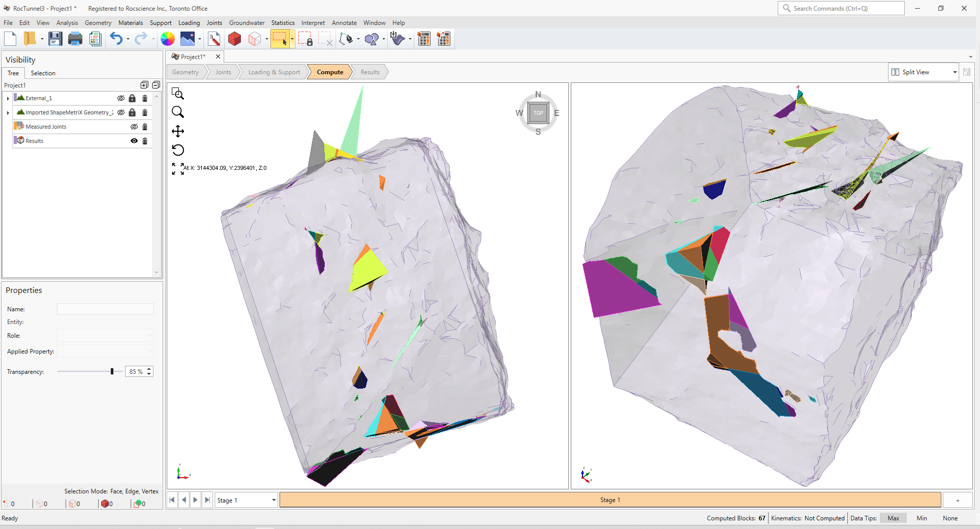
Task: Click the Save floppy disk icon
Action: pos(55,39)
